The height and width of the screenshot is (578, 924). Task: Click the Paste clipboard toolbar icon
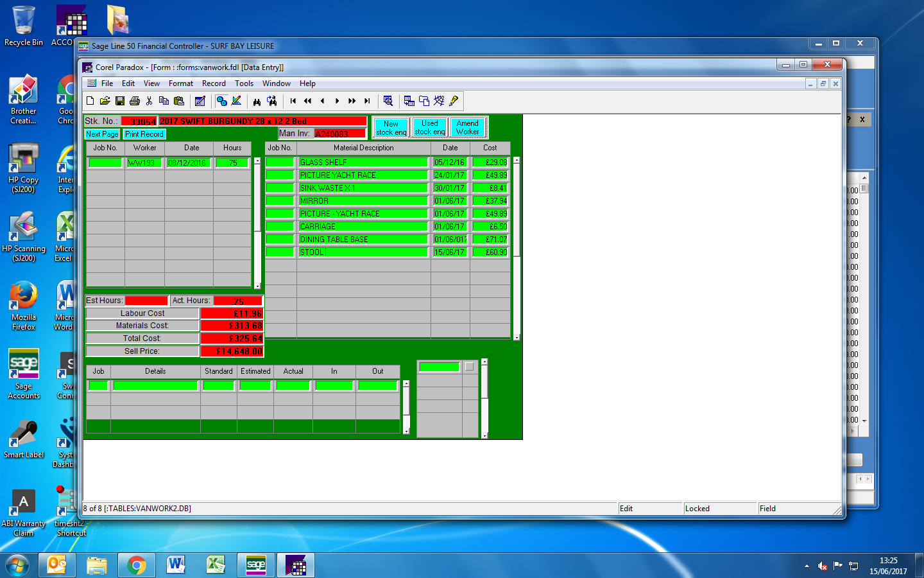click(x=179, y=101)
